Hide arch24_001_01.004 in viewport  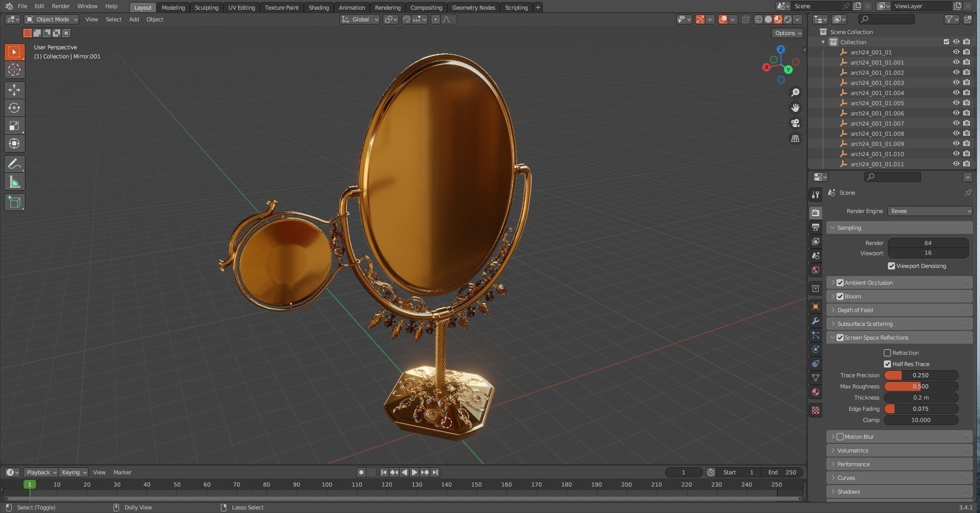[x=956, y=93]
